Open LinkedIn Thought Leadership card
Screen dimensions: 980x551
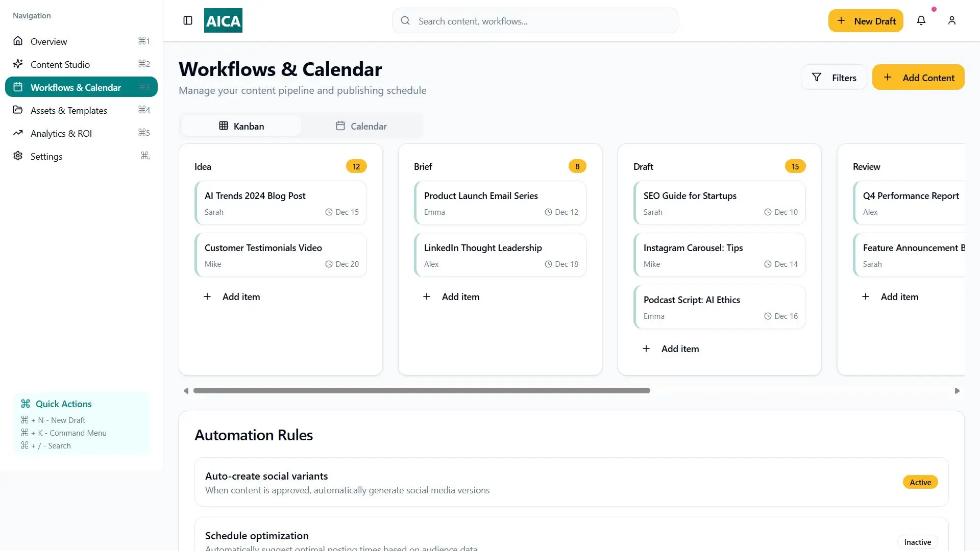(x=500, y=255)
